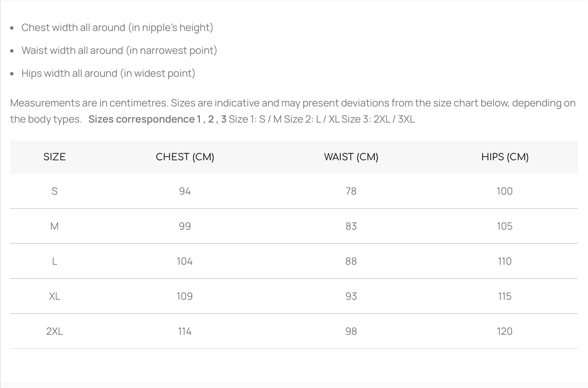
Task: Click the 'Sizes correspondence 1, 2, 3' bold text
Action: click(x=157, y=119)
